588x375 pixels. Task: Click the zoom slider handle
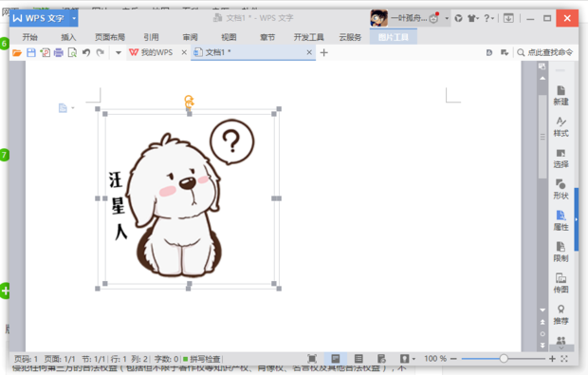[504, 359]
